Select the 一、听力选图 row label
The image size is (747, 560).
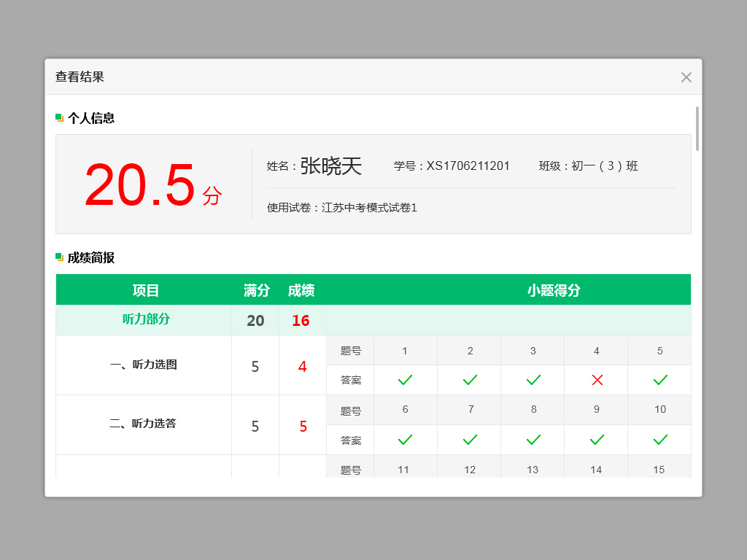[x=144, y=365]
